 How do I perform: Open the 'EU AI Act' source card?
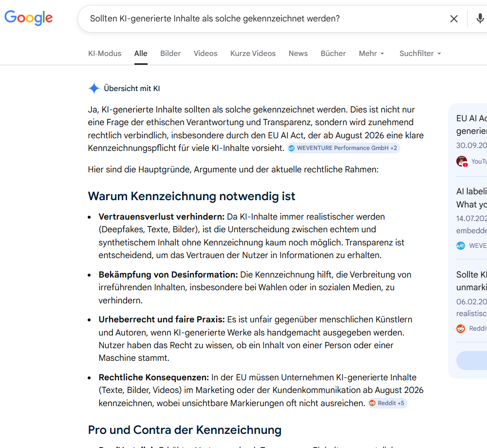tap(471, 125)
